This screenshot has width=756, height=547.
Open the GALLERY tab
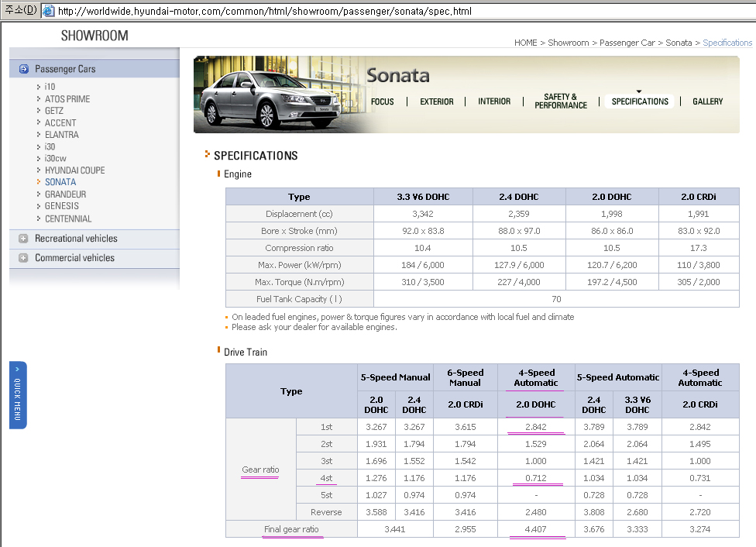pyautogui.click(x=708, y=101)
